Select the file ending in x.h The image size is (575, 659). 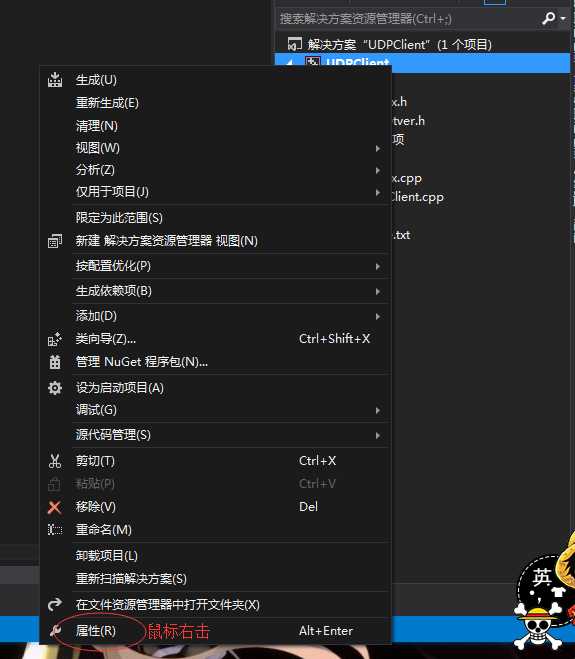(x=399, y=102)
